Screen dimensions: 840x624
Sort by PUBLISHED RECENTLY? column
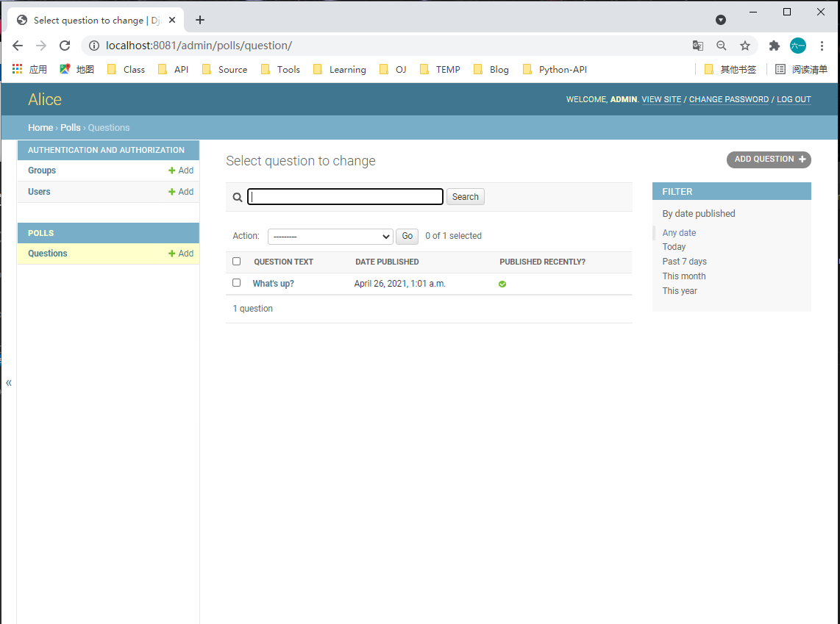(542, 262)
